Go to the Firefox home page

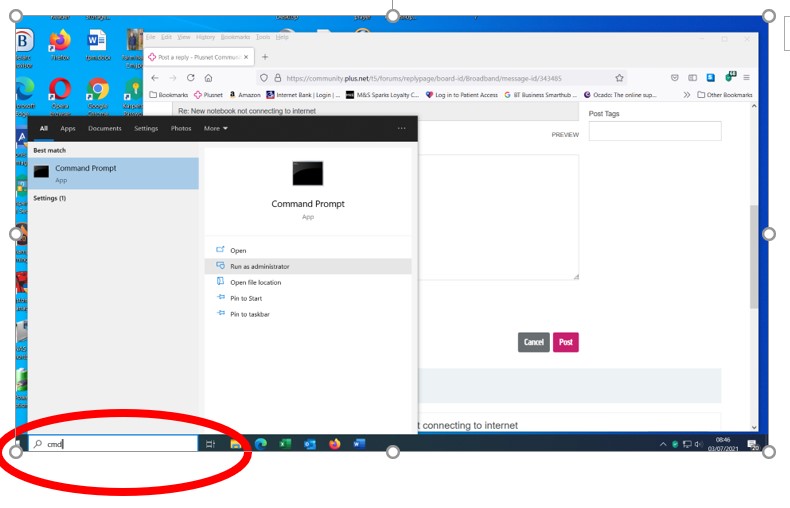coord(208,78)
